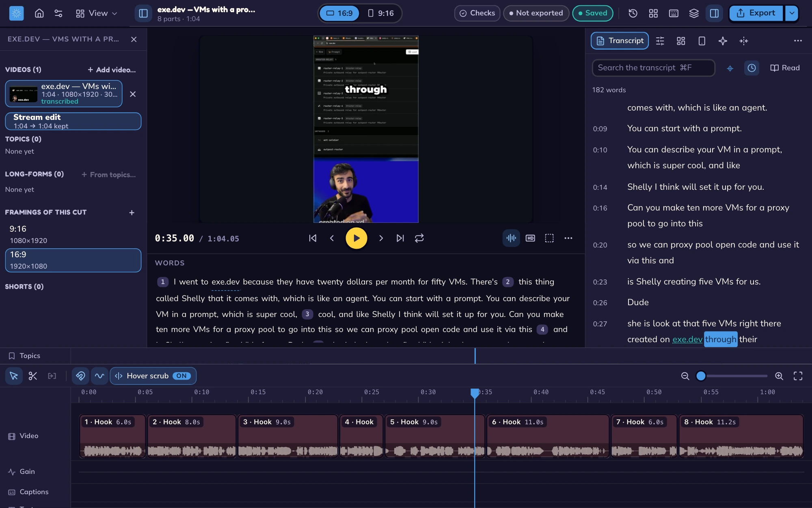Select the Stream edit item
The height and width of the screenshot is (508, 812).
73,121
